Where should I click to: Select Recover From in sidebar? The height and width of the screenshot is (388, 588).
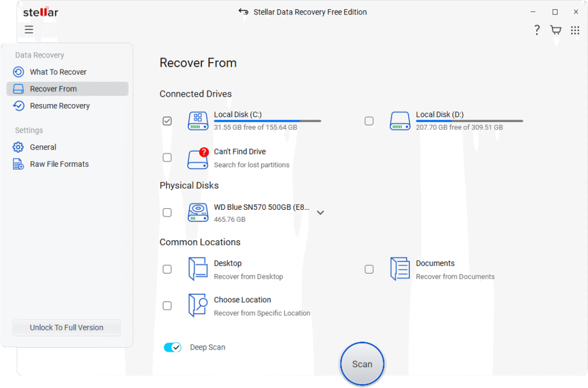coord(68,89)
